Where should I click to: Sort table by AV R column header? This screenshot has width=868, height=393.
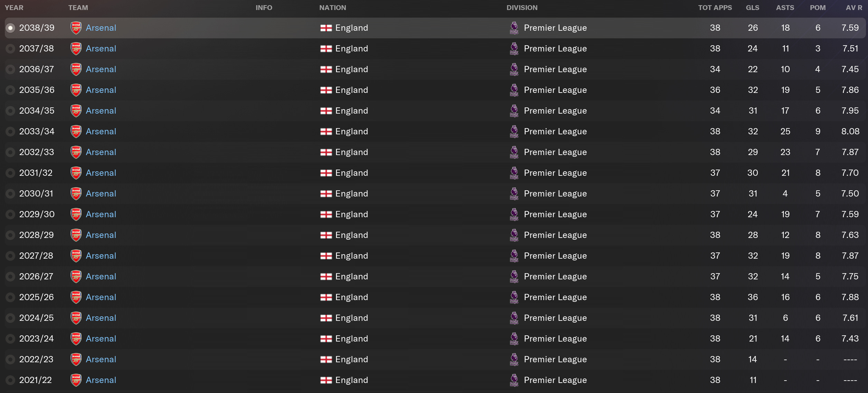pos(854,8)
